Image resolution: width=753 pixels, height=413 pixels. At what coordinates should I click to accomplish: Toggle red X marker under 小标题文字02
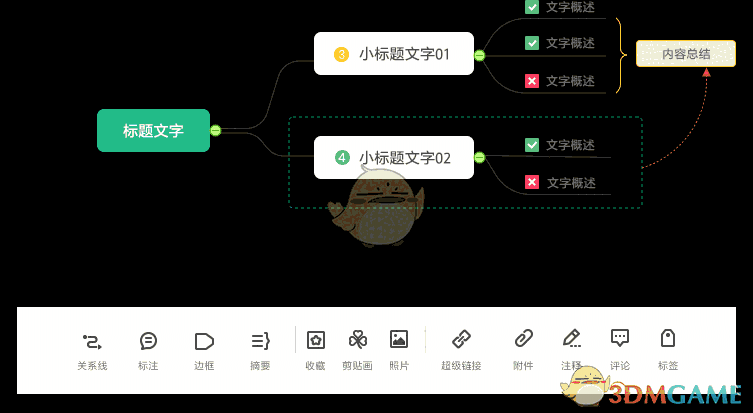(532, 182)
